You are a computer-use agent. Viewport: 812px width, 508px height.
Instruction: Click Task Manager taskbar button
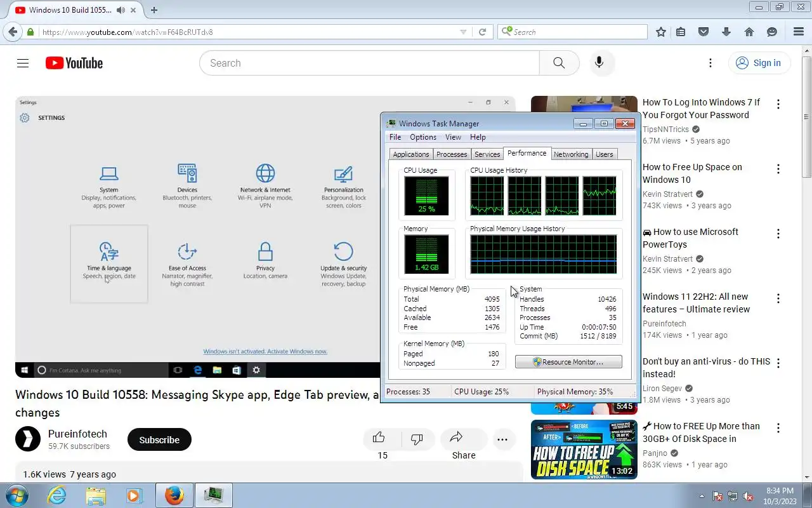(x=213, y=495)
